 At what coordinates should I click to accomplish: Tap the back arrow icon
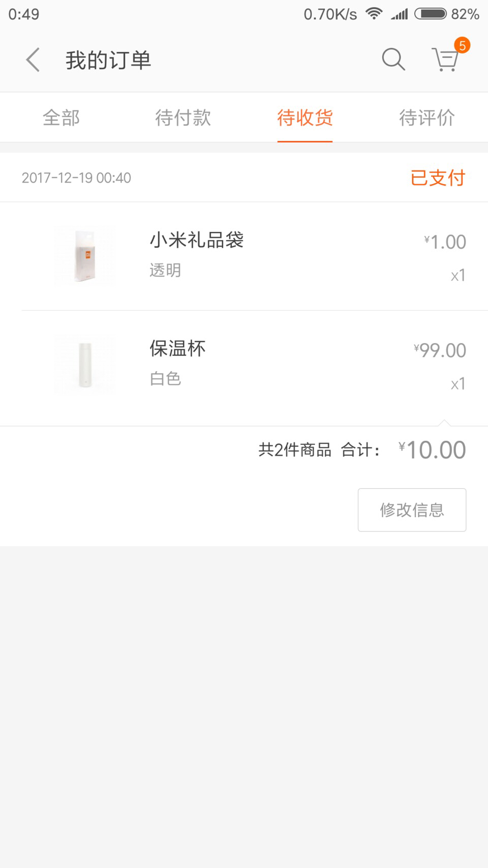coord(33,60)
